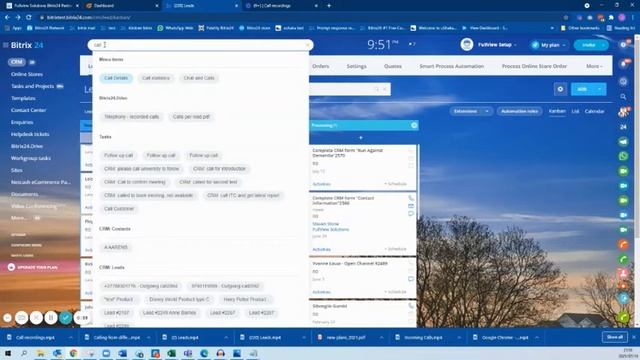Click 'Upgrade your plan' button
The width and height of the screenshot is (640, 360).
[x=34, y=267]
